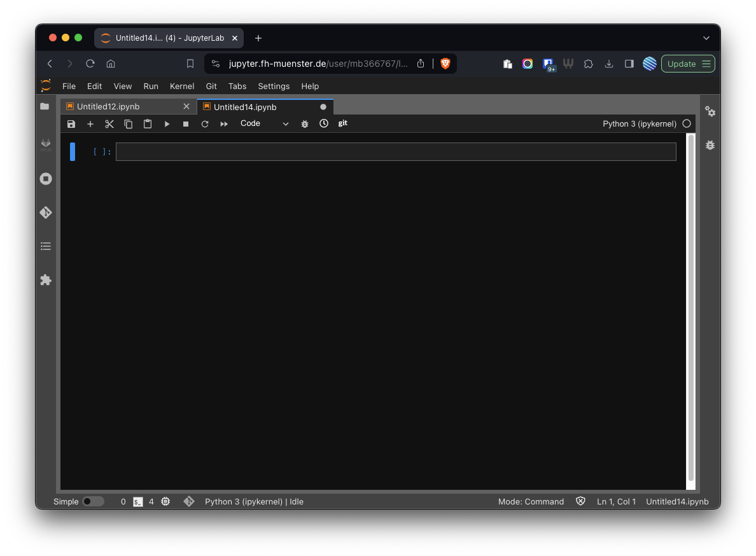Open the Git panel in left sidebar
The height and width of the screenshot is (556, 756).
46,212
